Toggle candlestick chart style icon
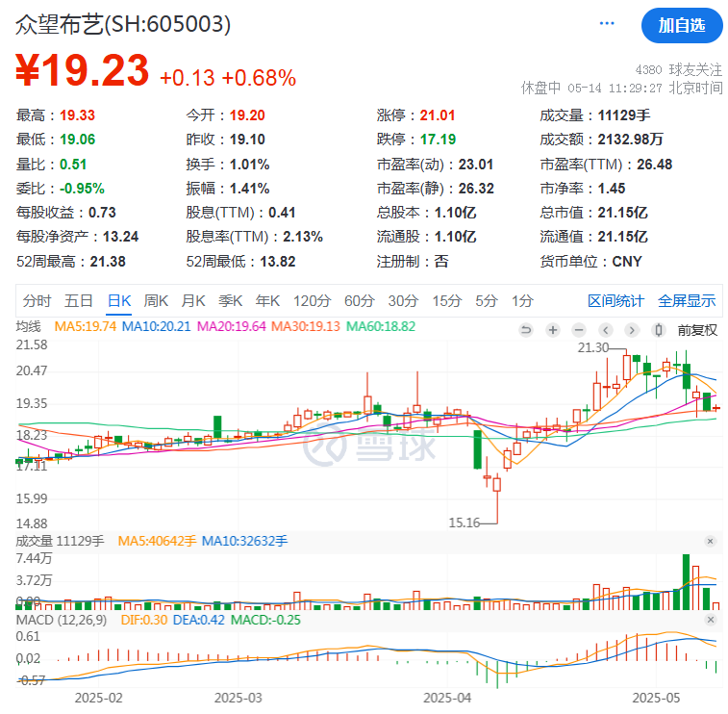The height and width of the screenshot is (714, 728). (659, 330)
